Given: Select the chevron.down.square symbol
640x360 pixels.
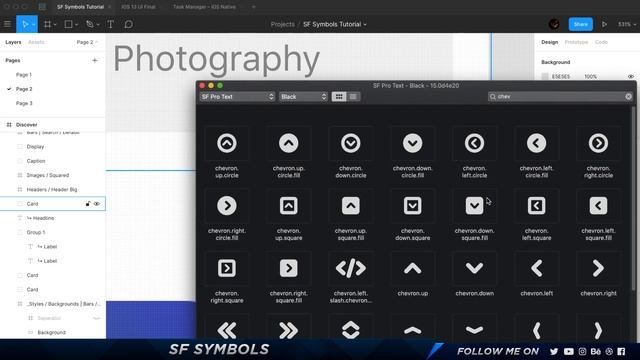Looking at the screenshot, I should pos(413,206).
